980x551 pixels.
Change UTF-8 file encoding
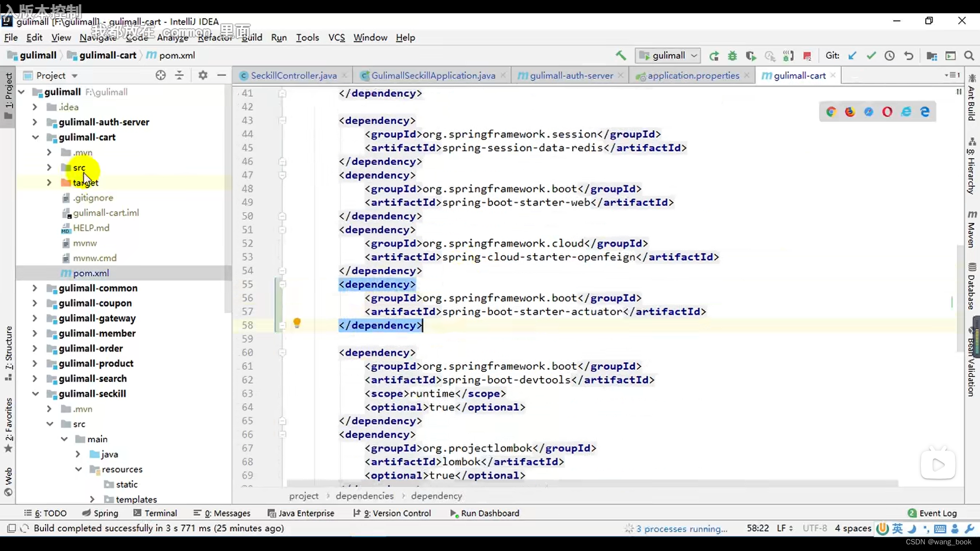[x=814, y=529]
